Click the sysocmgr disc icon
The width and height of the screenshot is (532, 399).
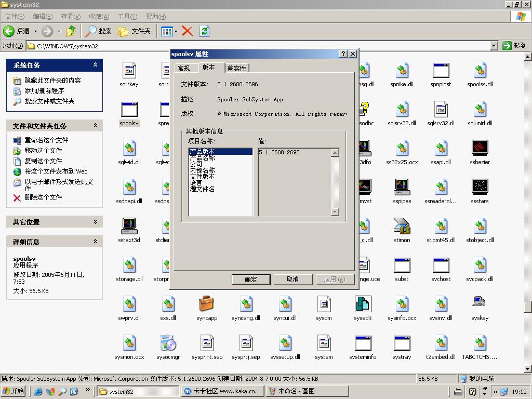tap(168, 343)
